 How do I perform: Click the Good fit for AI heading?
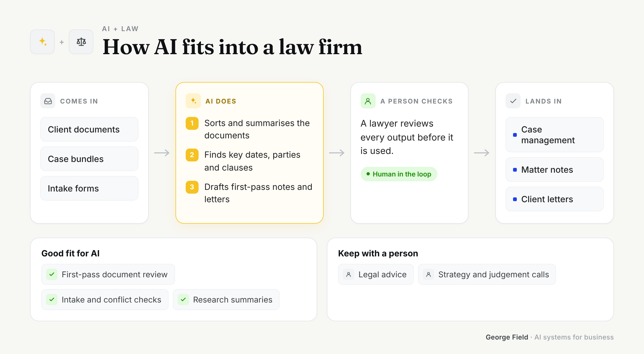click(71, 253)
